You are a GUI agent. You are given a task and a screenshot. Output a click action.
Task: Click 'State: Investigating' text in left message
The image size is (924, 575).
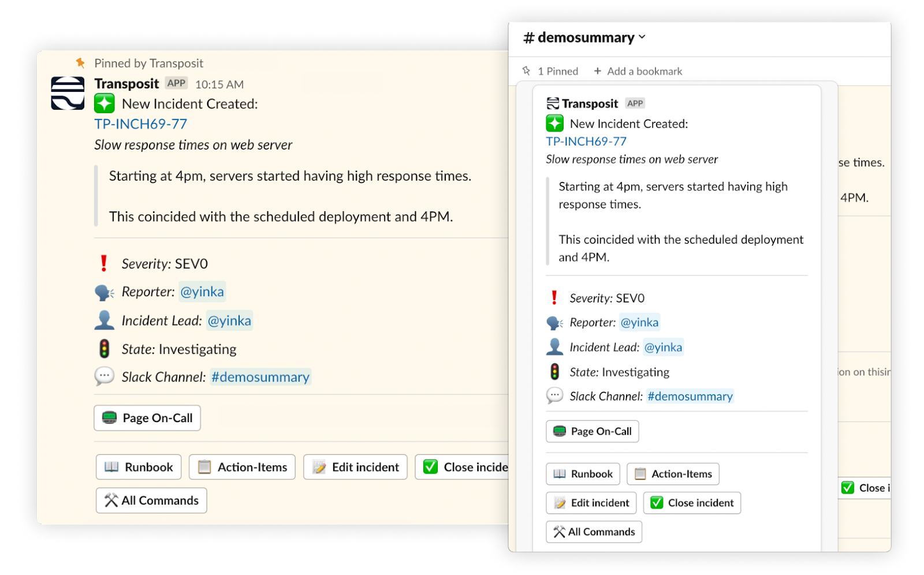click(x=179, y=349)
